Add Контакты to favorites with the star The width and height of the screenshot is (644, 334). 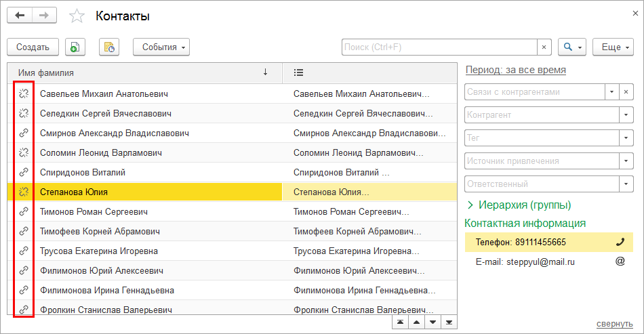77,16
